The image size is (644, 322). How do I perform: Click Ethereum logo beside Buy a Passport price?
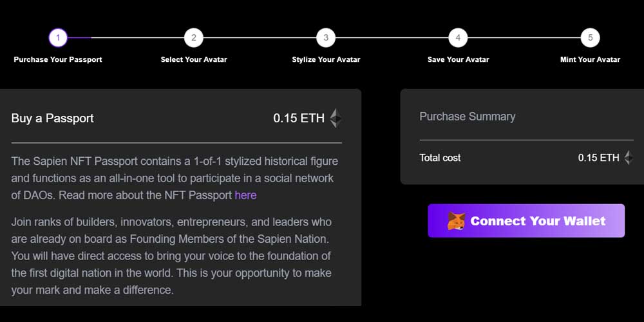336,118
